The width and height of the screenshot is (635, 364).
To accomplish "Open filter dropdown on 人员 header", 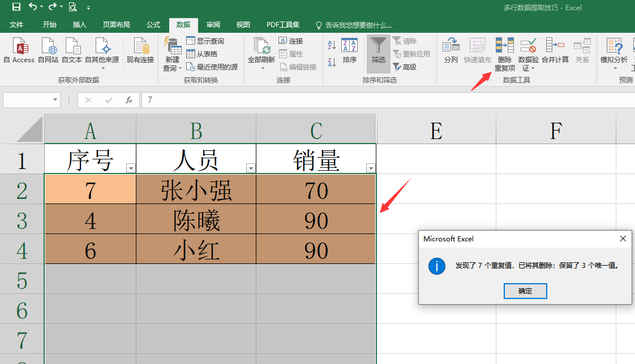I will point(251,168).
